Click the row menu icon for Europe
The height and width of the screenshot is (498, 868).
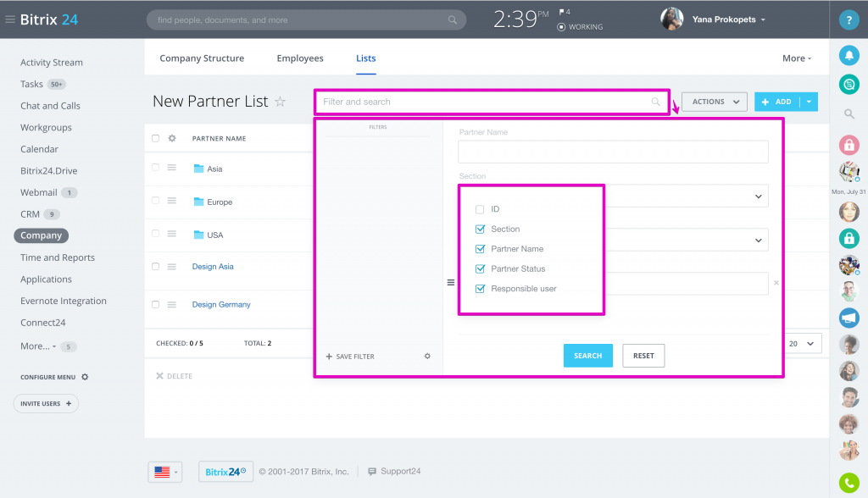tap(172, 201)
